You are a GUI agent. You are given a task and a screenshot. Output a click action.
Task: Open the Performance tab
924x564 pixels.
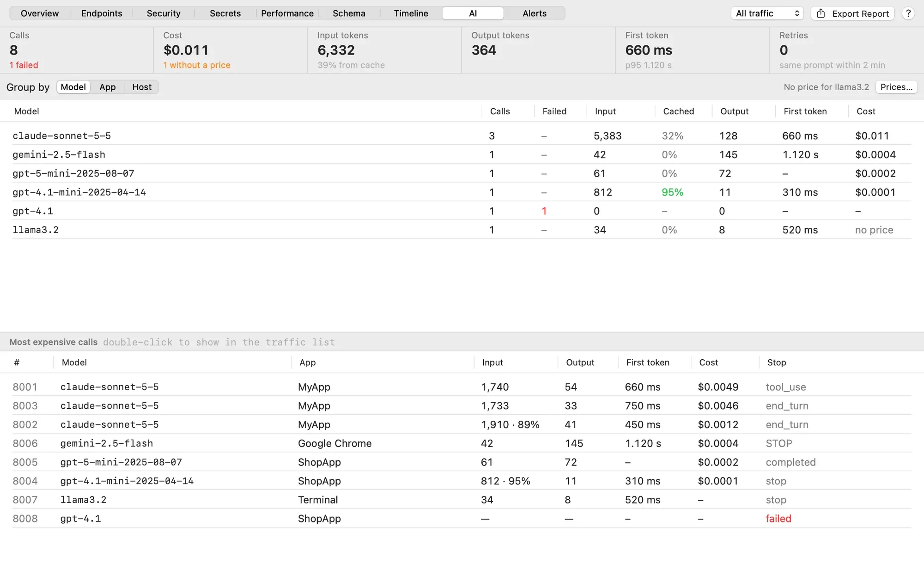pyautogui.click(x=287, y=13)
